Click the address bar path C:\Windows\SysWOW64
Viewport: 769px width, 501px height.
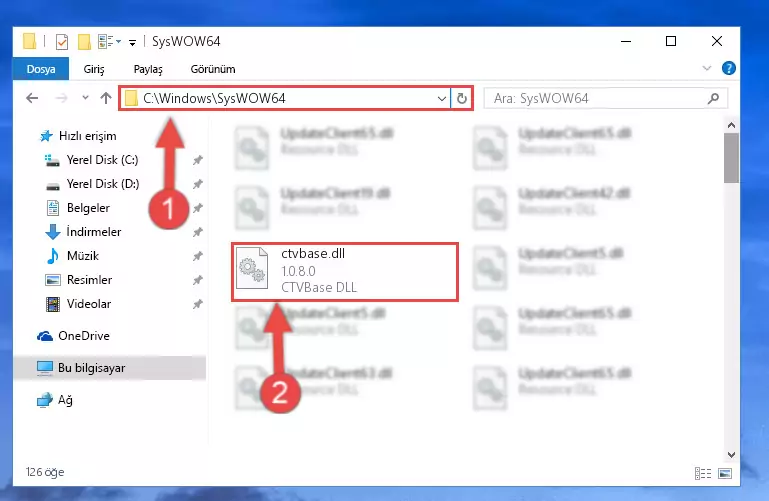[214, 98]
